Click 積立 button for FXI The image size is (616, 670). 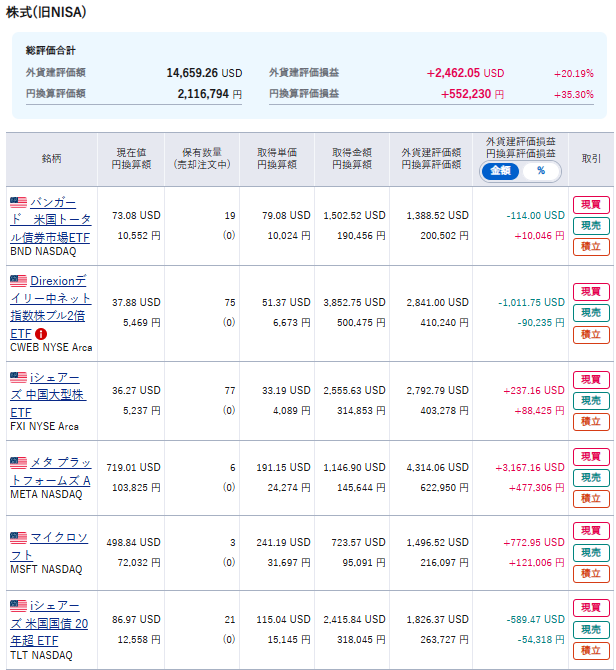point(591,422)
